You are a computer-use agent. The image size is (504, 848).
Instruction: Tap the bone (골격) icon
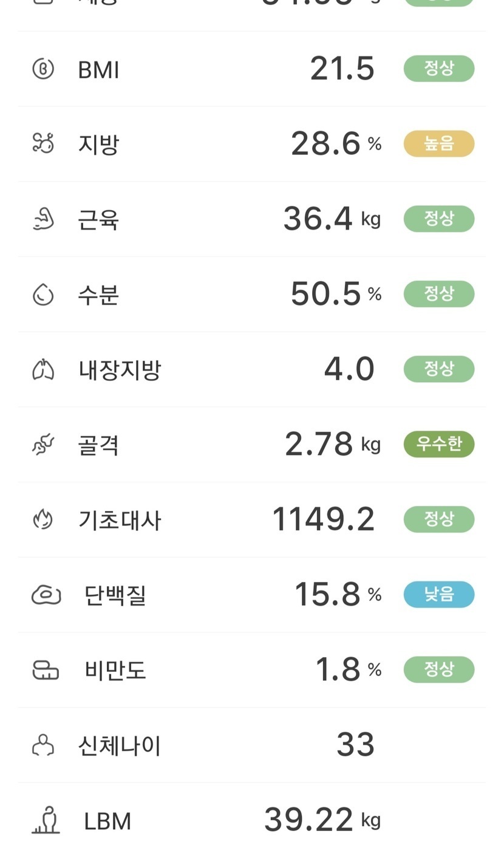coord(43,445)
